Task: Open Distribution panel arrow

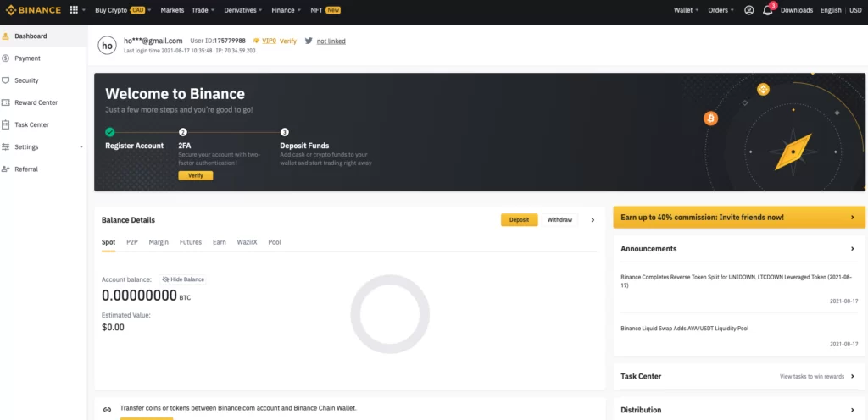Action: pyautogui.click(x=853, y=410)
